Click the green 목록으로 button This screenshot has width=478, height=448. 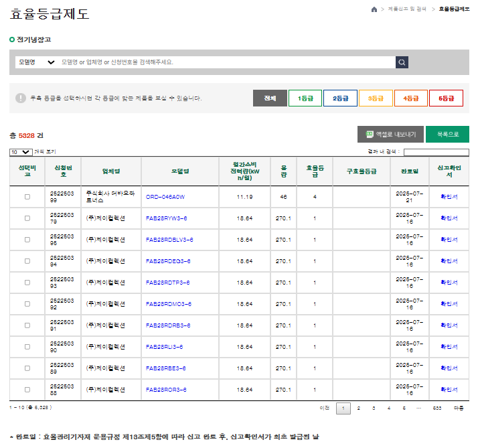[x=447, y=134]
